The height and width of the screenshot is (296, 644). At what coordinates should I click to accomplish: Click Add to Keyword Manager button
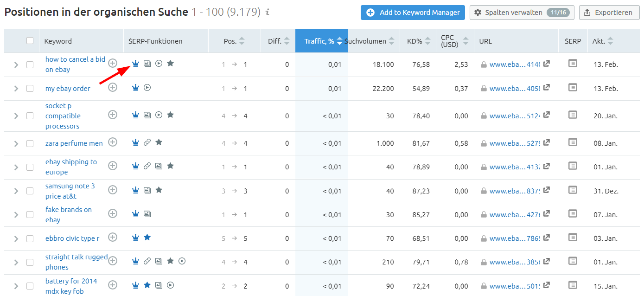[x=413, y=13]
